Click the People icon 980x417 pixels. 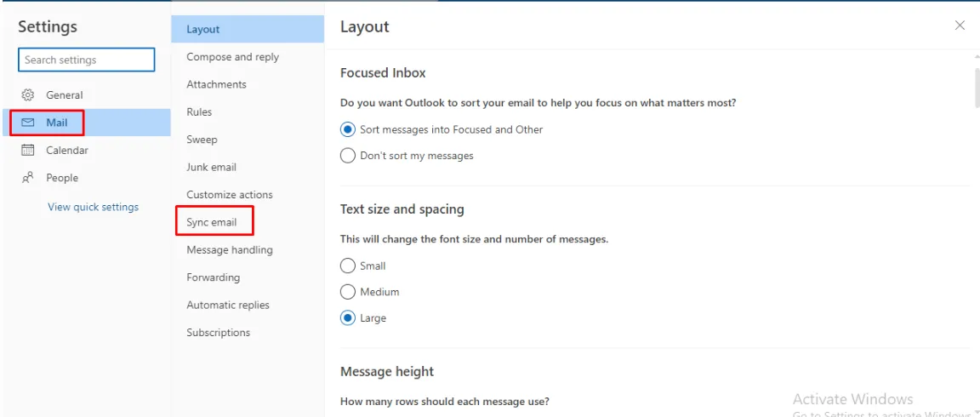(x=27, y=178)
